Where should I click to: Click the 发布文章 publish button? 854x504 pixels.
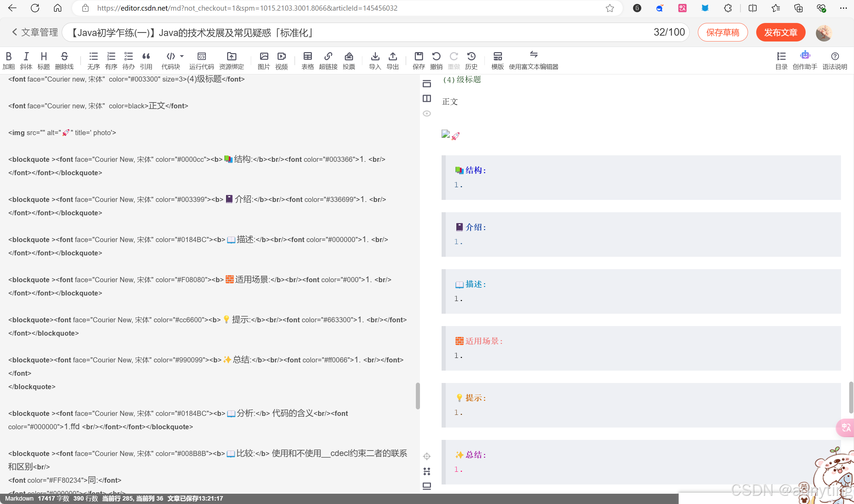pyautogui.click(x=780, y=32)
